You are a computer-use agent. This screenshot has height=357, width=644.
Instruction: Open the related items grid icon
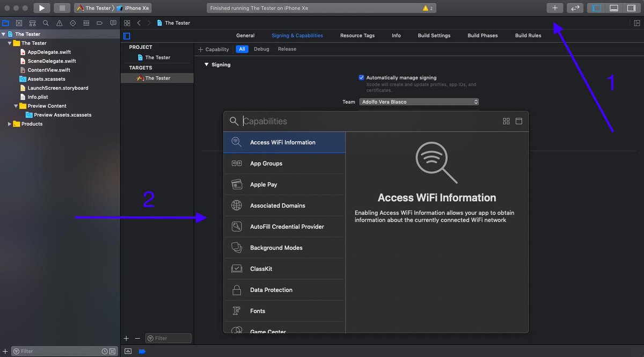(127, 23)
